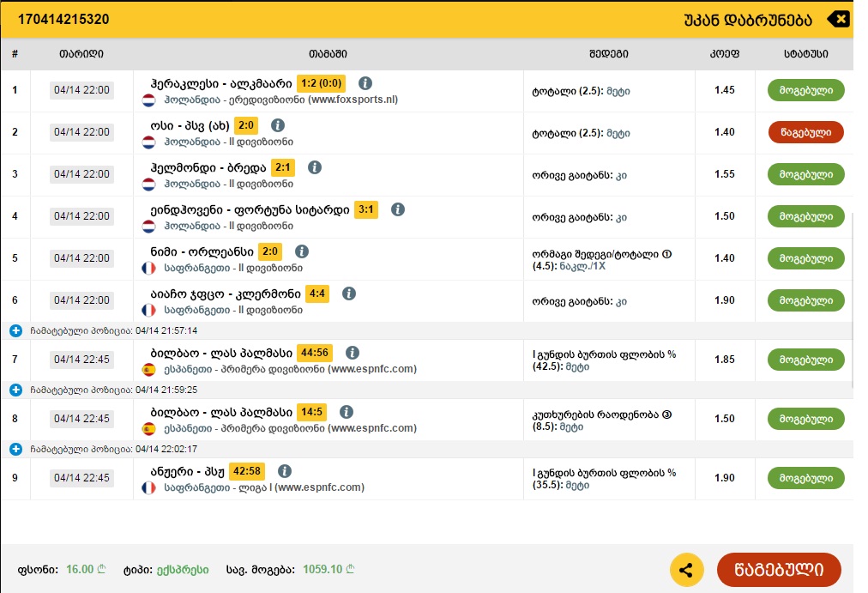Click the 44:56 score badge for ბილბაო

[x=315, y=353]
